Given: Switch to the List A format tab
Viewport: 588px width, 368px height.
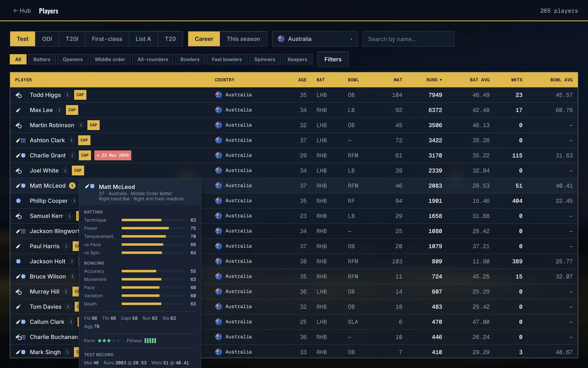Looking at the screenshot, I should click(143, 39).
